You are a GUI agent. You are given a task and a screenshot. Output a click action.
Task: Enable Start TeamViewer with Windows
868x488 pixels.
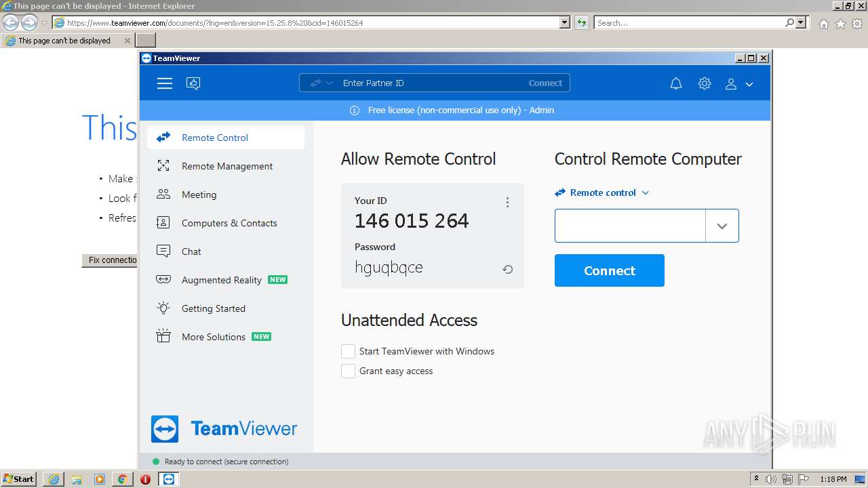348,351
